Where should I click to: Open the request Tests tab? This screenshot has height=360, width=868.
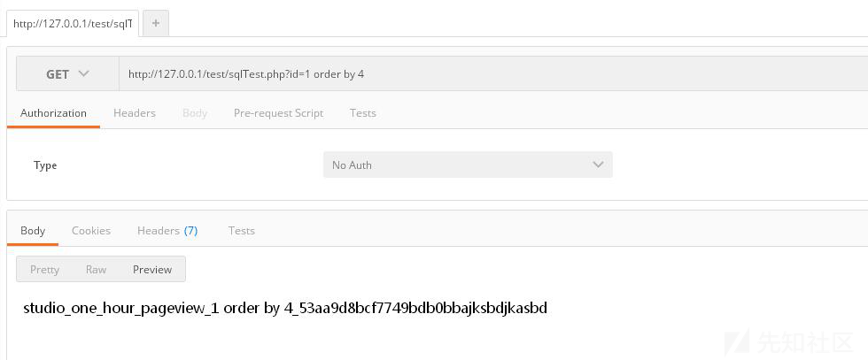[362, 113]
